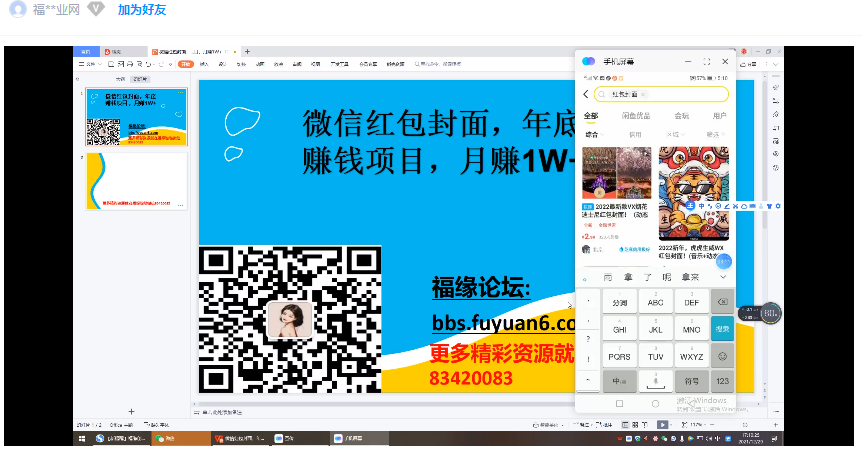Tap the phone circle home button
Image resolution: width=862 pixels, height=465 pixels.
pyautogui.click(x=655, y=403)
